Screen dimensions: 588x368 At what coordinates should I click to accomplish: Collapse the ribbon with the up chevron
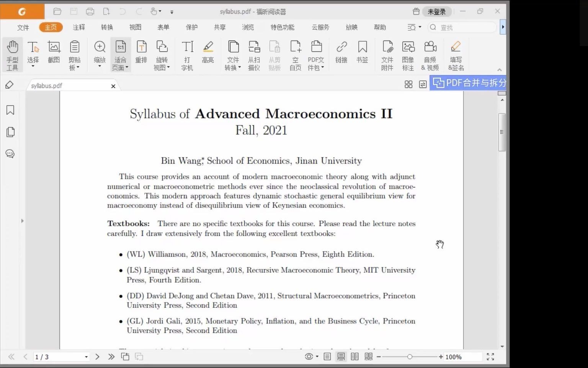click(499, 70)
